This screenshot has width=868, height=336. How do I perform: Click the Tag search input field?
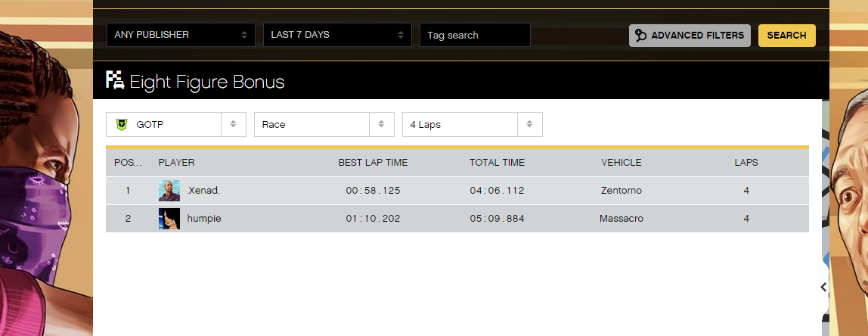coord(475,35)
